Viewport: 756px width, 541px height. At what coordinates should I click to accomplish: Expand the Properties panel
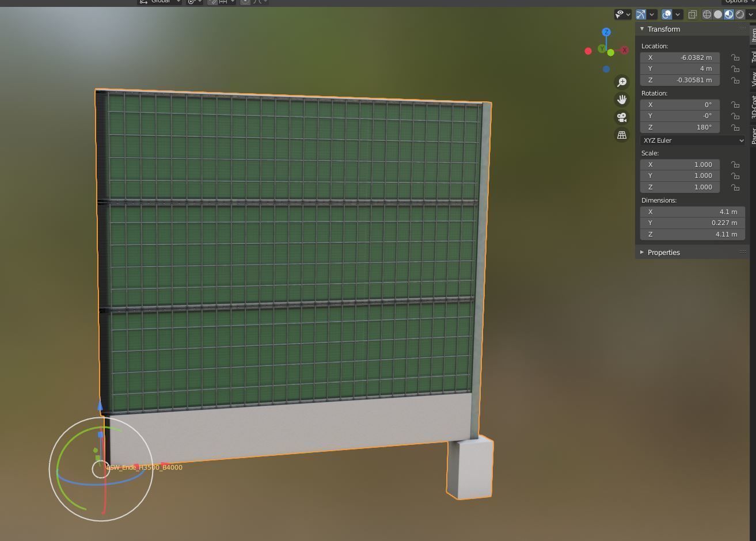642,252
